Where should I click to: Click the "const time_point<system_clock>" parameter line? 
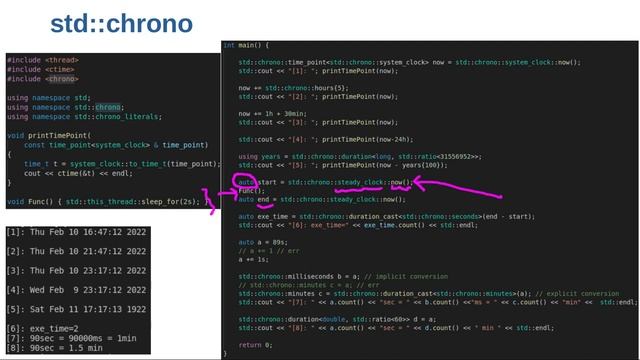[x=116, y=145]
